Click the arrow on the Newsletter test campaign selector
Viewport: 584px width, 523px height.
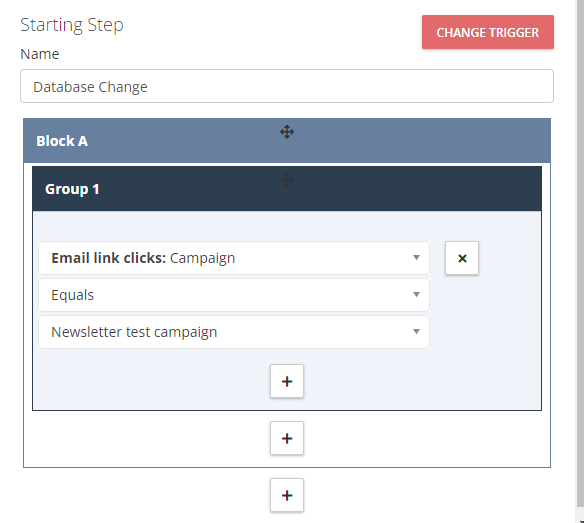pyautogui.click(x=416, y=332)
